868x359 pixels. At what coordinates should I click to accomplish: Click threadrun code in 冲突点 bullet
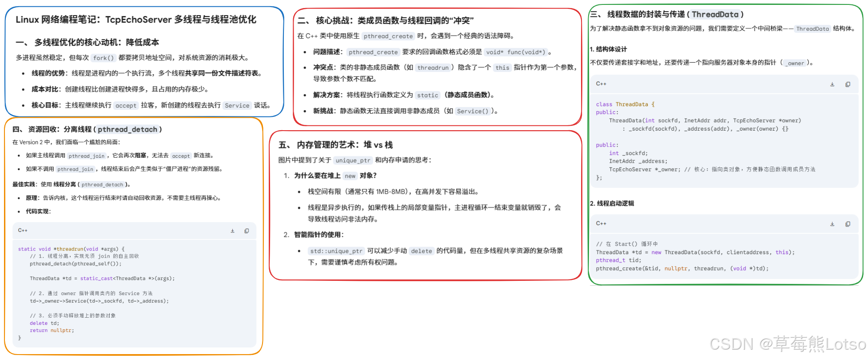pyautogui.click(x=433, y=68)
